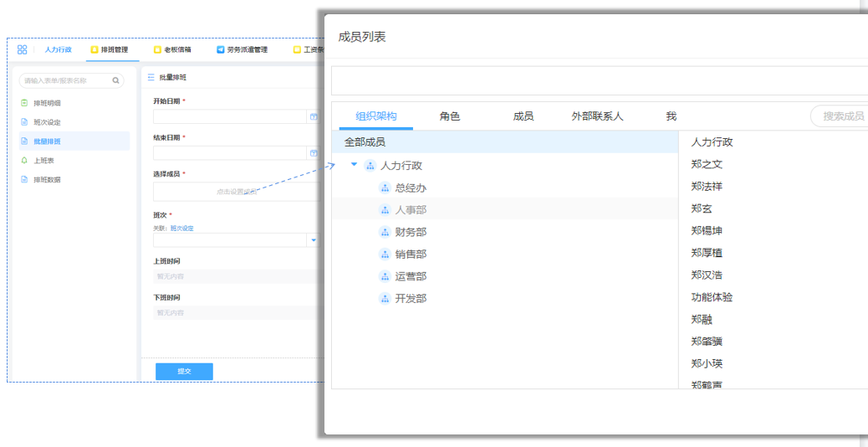Select the 财务部 department in the tree

click(410, 232)
